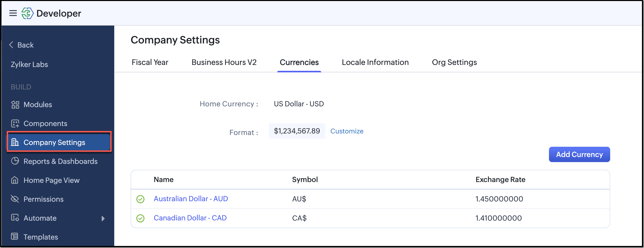Screen dimensions: 644x248
Task: Click the Customize format link
Action: (347, 131)
